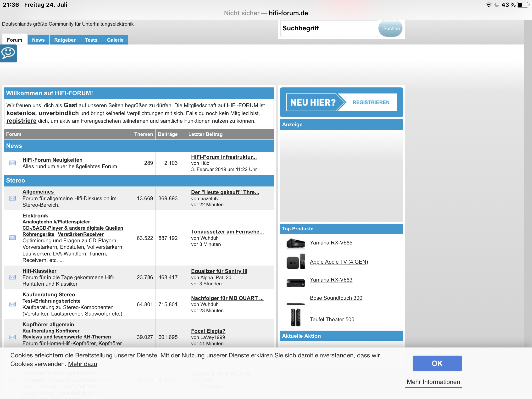Open the HiFi-Forum Neuigkeiten forum
This screenshot has height=399, width=532.
(52, 160)
